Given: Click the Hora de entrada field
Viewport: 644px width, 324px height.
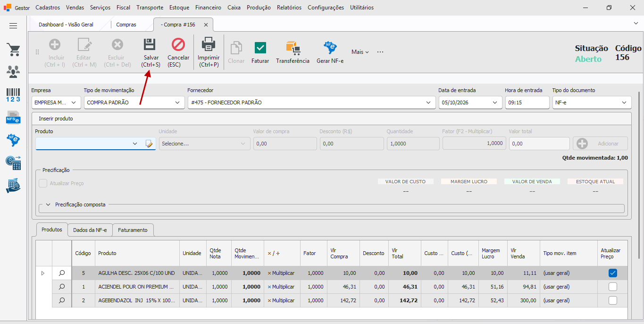Looking at the screenshot, I should coord(527,102).
